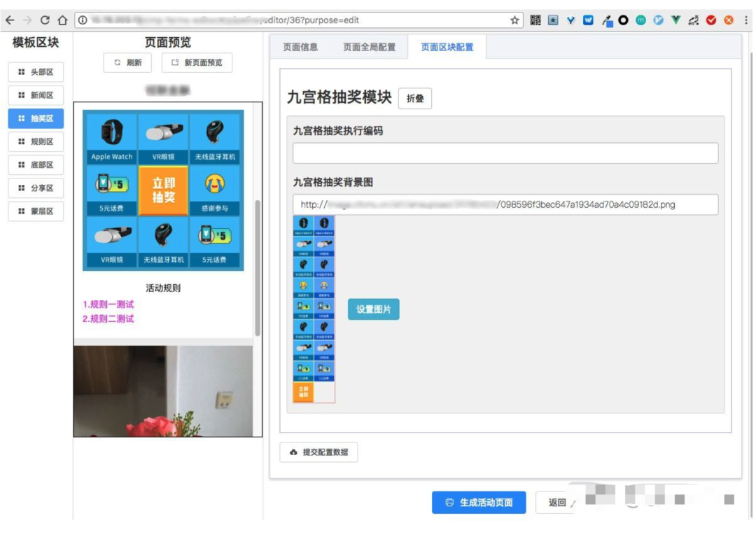The height and width of the screenshot is (553, 756).
Task: Click the address bar URL
Action: coord(299,20)
